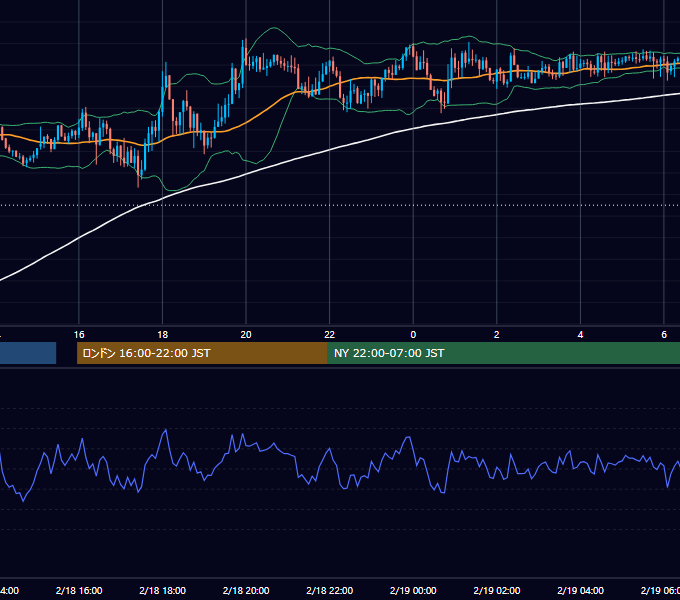Click the 22 hour label on price chart axis
680x600 pixels.
point(330,335)
